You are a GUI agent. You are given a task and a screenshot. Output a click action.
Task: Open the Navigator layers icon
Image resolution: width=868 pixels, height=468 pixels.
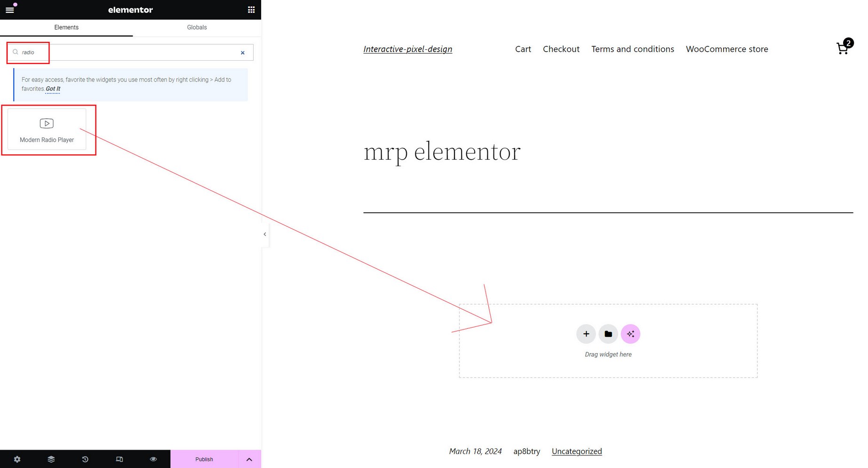(51, 459)
